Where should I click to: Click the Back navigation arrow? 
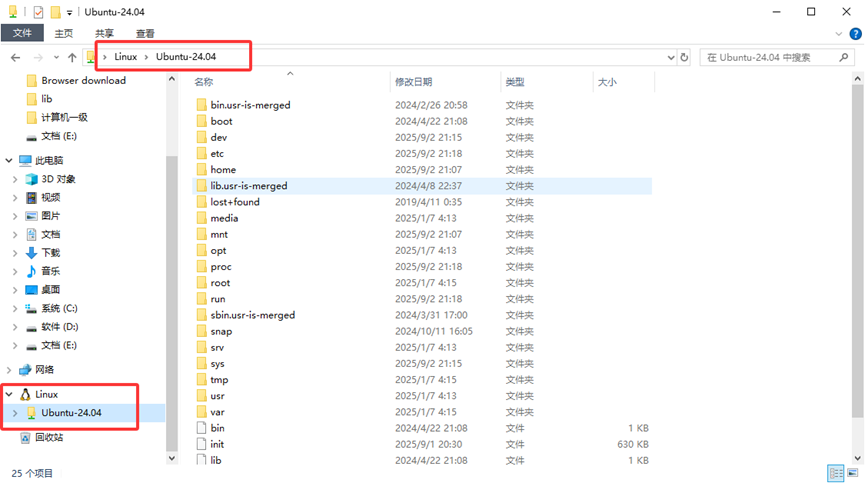tap(15, 57)
